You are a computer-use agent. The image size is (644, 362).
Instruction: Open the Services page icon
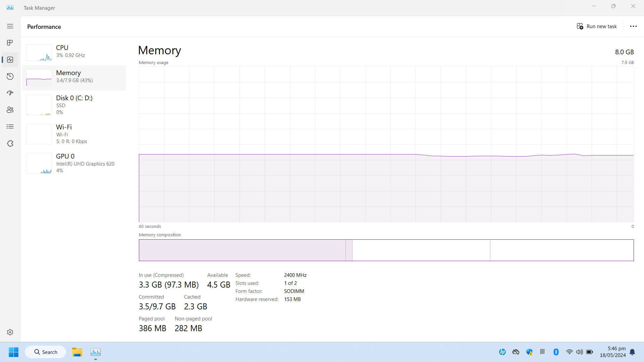click(10, 143)
